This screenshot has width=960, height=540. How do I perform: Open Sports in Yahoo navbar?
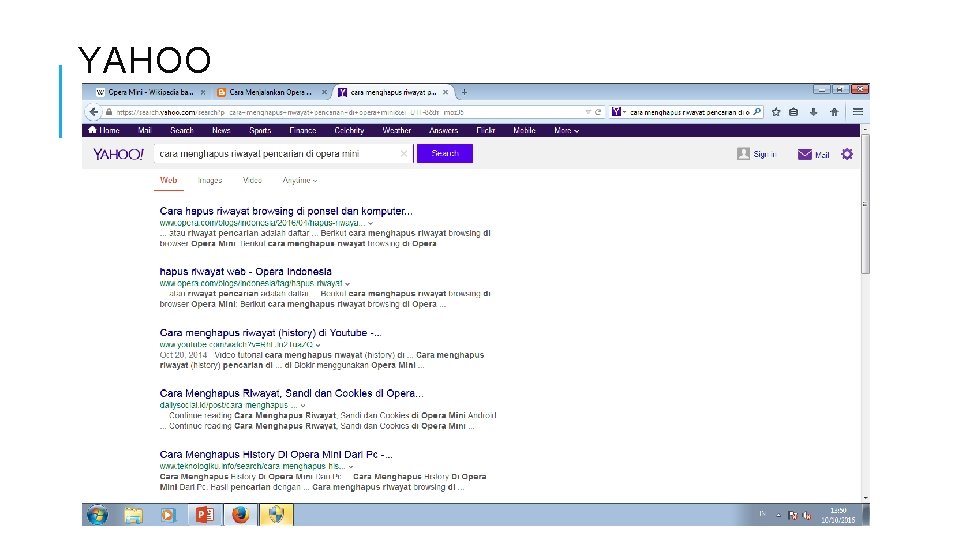point(260,130)
